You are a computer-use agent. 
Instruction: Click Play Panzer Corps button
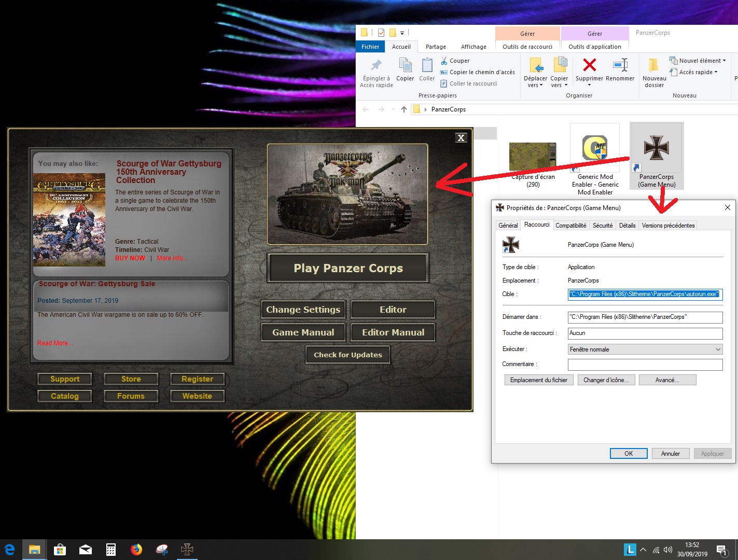[x=348, y=268]
